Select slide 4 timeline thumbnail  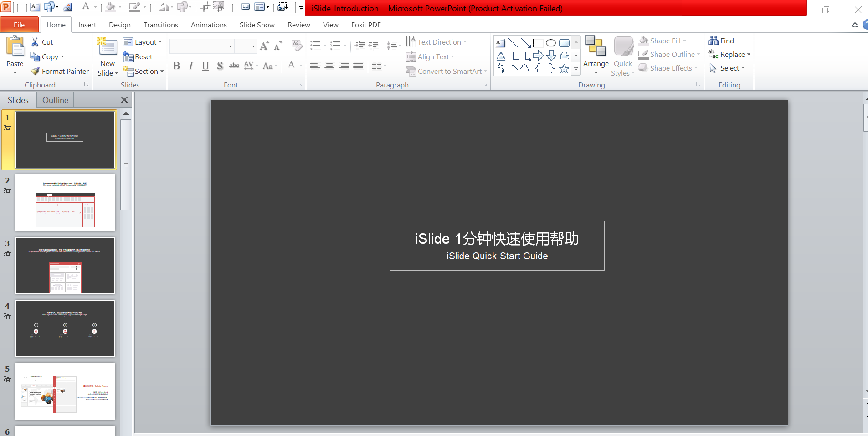tap(65, 328)
